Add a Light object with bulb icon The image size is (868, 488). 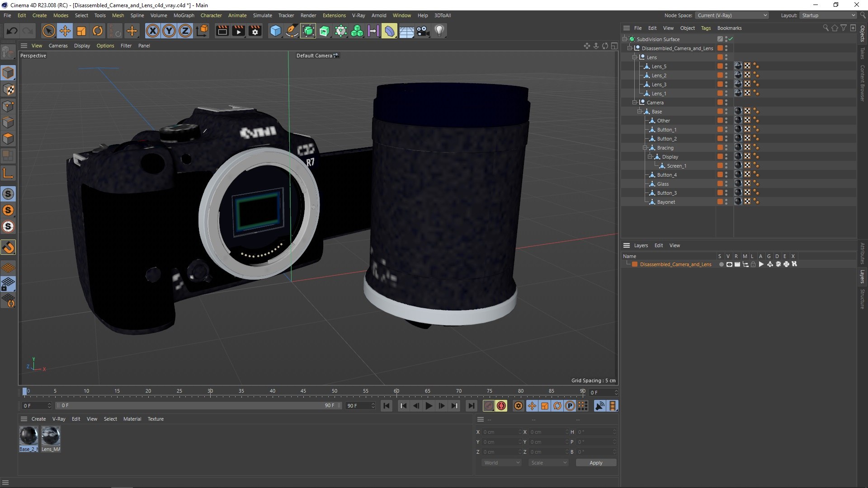[439, 31]
